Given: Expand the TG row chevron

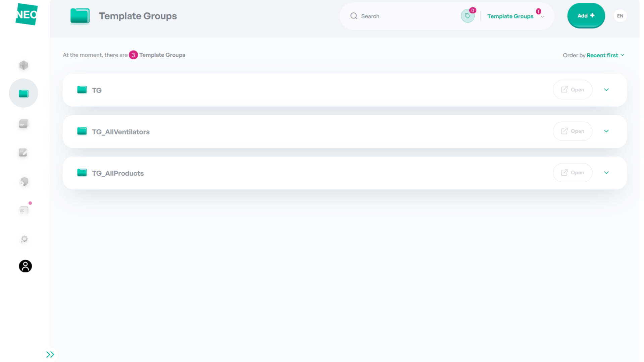Looking at the screenshot, I should (x=606, y=89).
